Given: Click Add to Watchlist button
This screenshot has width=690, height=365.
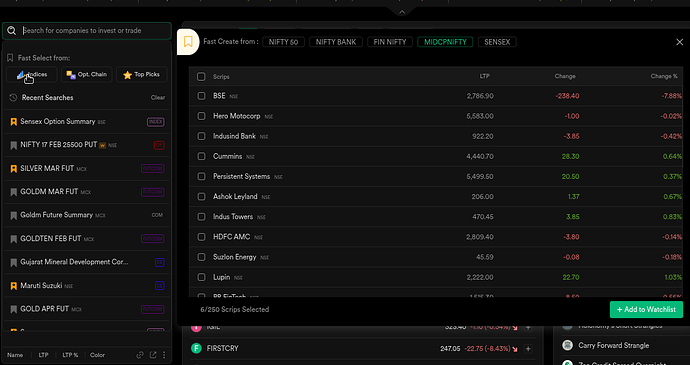Looking at the screenshot, I should pyautogui.click(x=646, y=310).
